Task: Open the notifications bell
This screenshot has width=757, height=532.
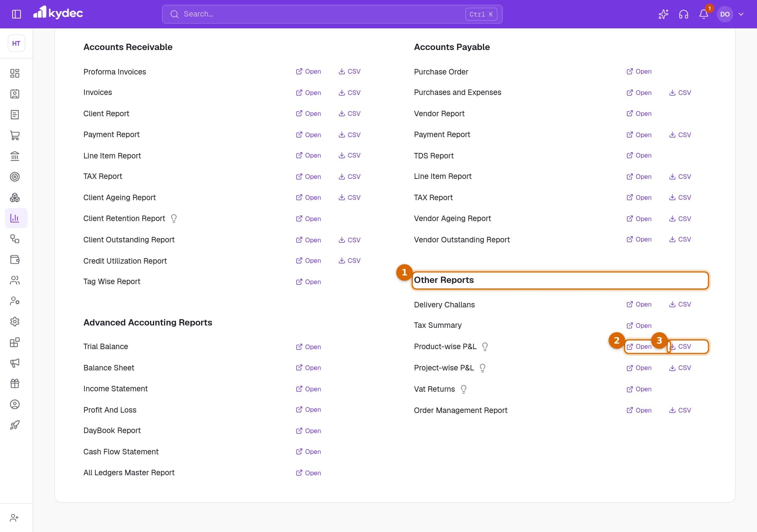Action: [704, 14]
